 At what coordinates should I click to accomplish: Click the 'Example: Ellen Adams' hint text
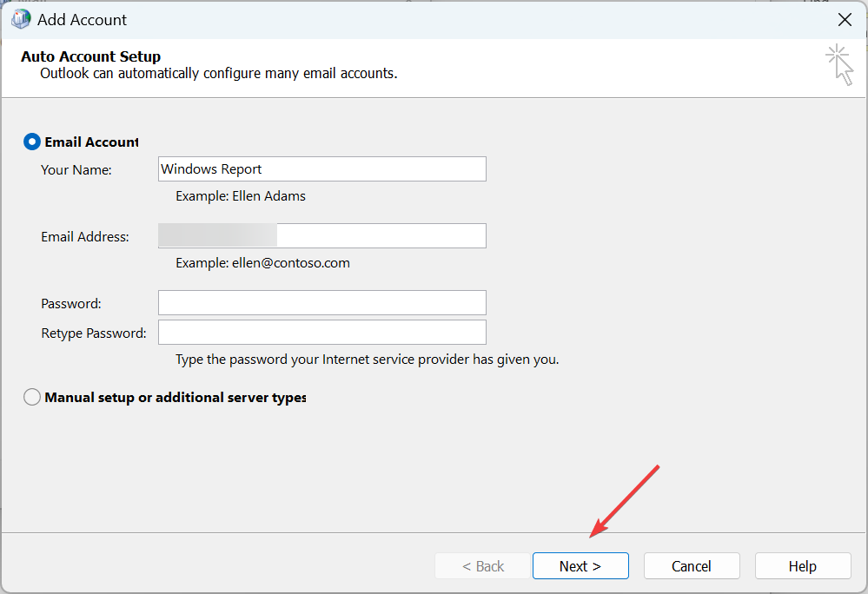[241, 196]
